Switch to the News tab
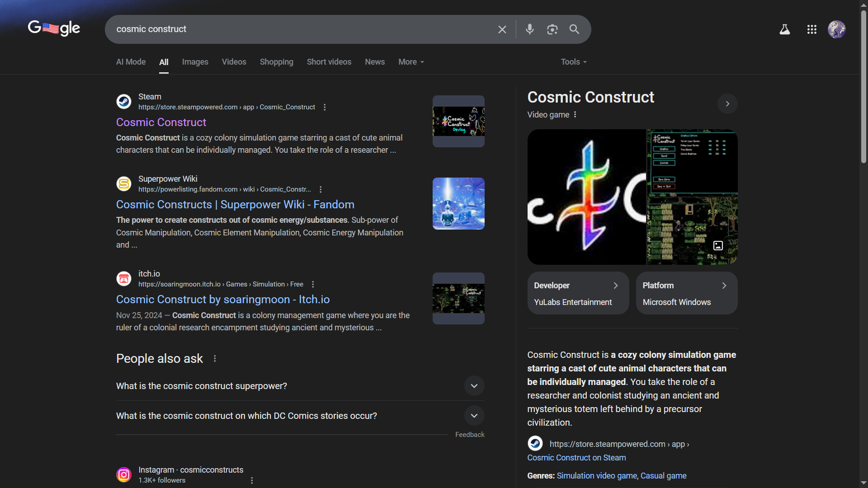Screen dimensions: 868x488 (x=375, y=62)
